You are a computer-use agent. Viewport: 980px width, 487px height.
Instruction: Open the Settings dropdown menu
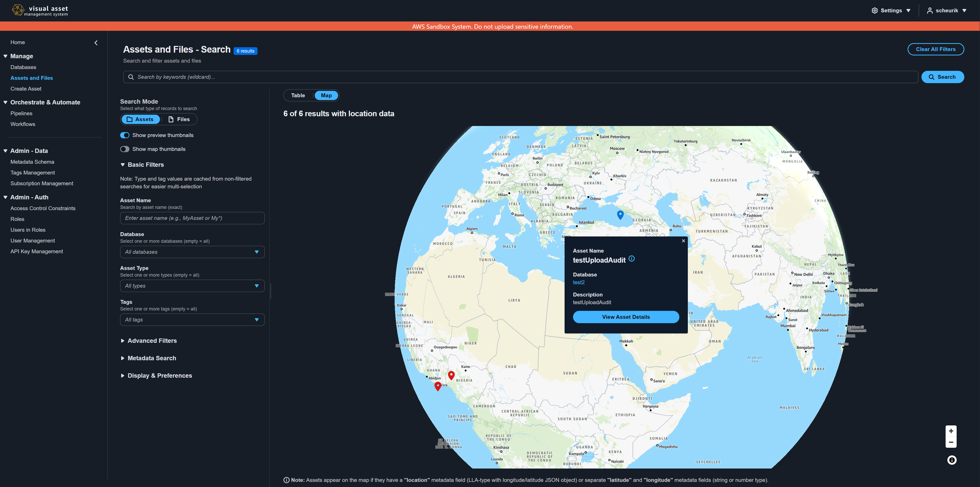(891, 11)
